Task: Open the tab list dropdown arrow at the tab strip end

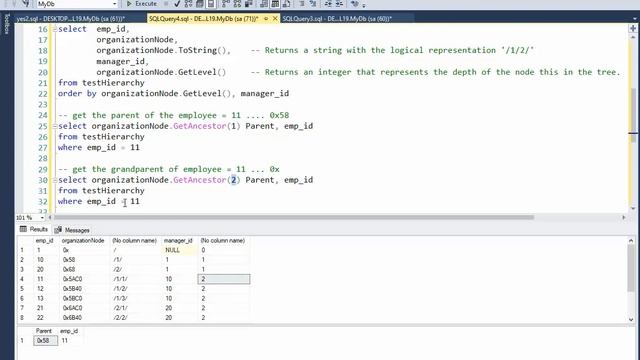Action: click(635, 18)
